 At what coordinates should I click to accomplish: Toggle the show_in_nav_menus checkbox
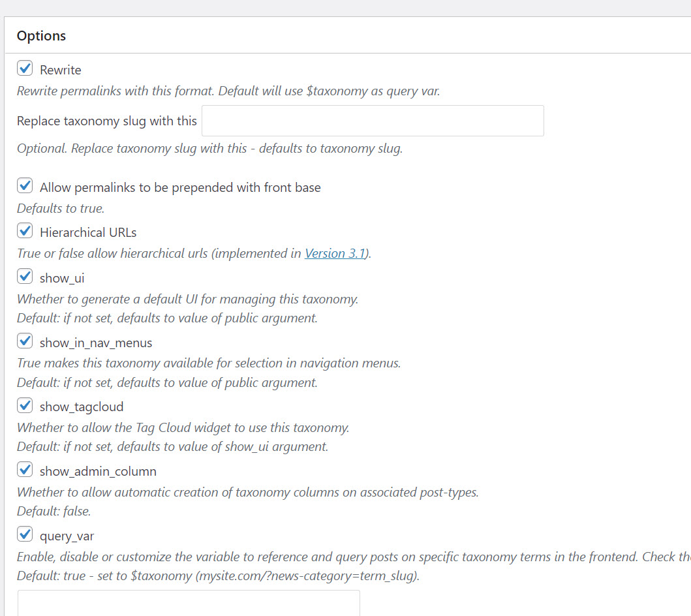point(25,341)
